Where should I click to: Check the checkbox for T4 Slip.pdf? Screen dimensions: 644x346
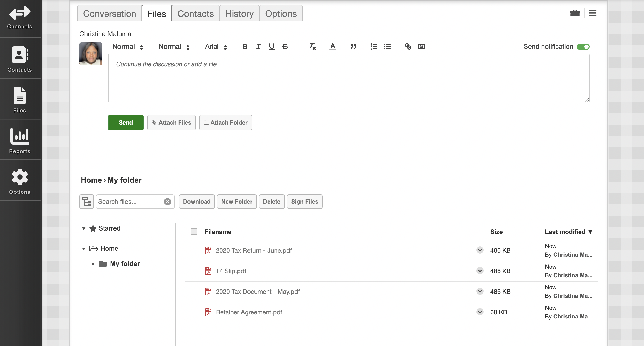(x=194, y=271)
